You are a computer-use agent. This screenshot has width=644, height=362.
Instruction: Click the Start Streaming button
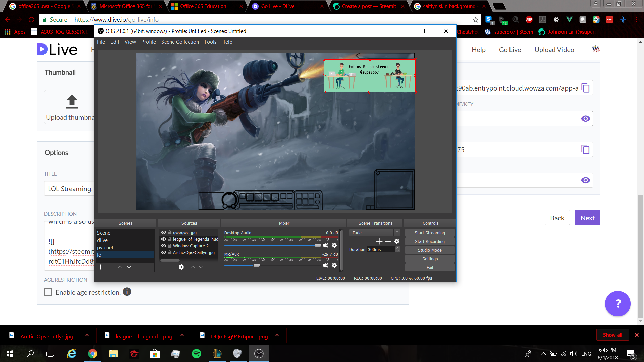(x=430, y=233)
